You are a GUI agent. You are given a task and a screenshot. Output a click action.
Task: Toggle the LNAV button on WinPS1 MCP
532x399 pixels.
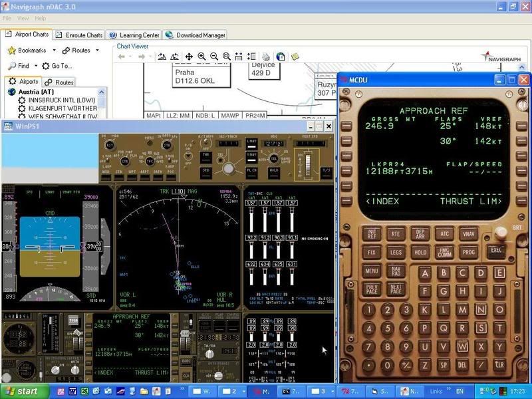251,143
